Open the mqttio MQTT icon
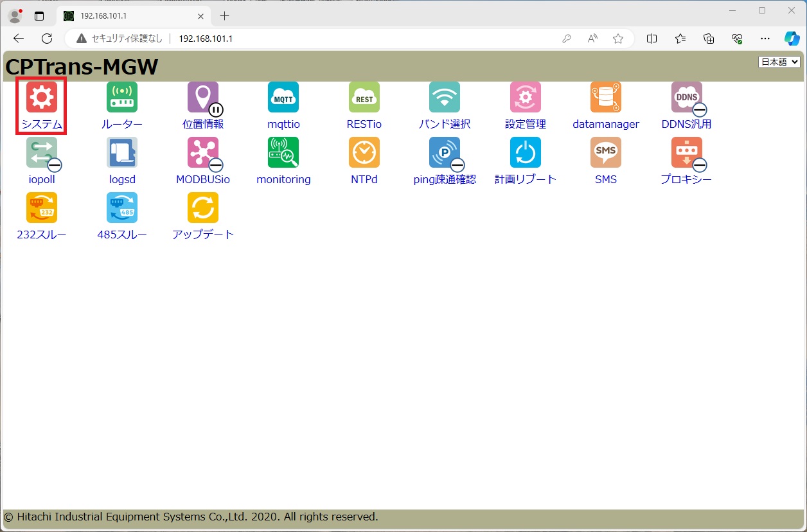The image size is (807, 532). (x=283, y=97)
